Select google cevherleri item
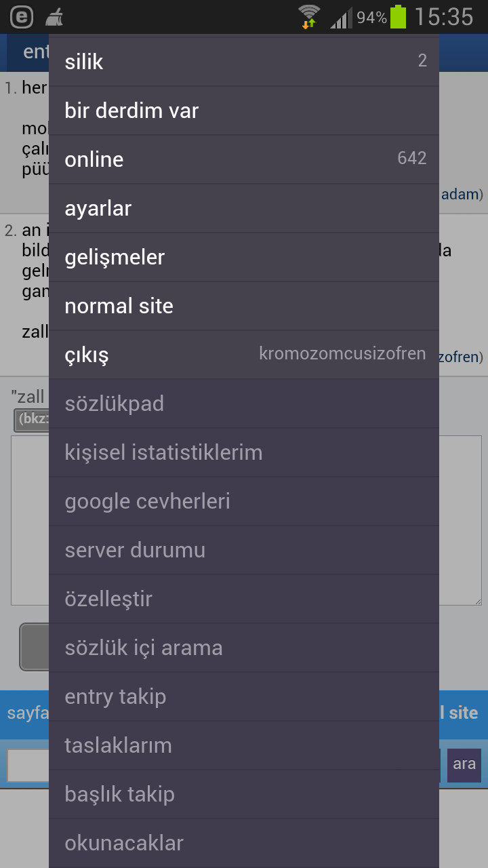 tap(244, 501)
